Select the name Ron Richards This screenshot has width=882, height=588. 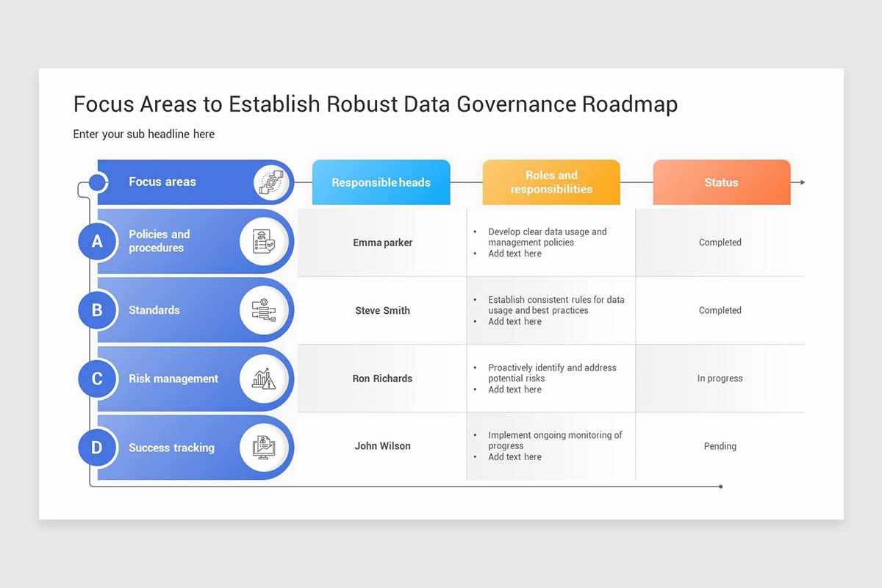pyautogui.click(x=382, y=378)
